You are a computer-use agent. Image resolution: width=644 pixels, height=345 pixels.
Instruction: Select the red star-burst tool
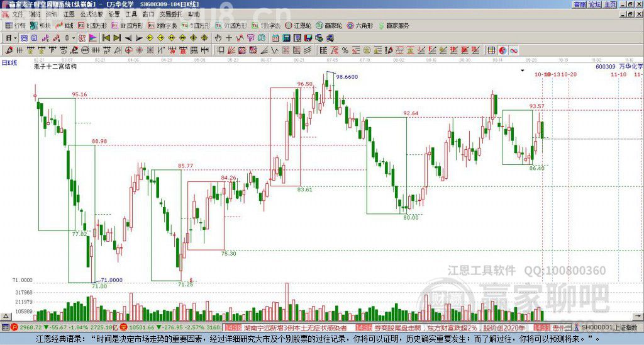(139, 50)
